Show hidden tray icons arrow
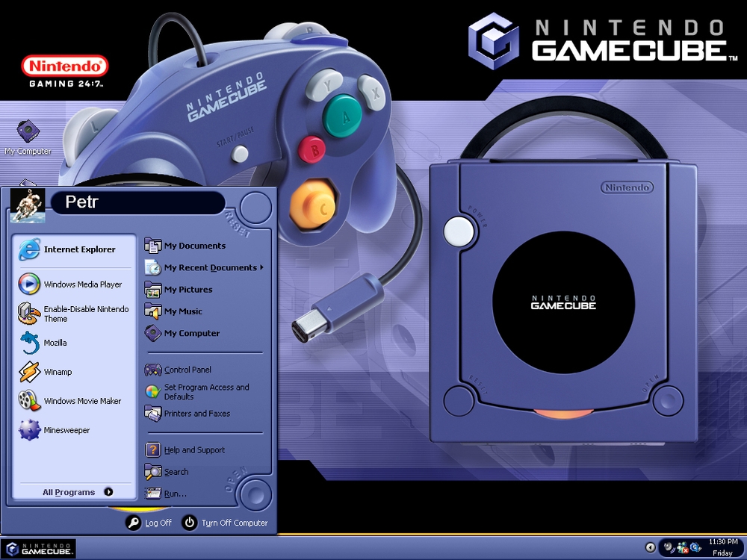Screen dimensions: 747x560 coord(651,547)
